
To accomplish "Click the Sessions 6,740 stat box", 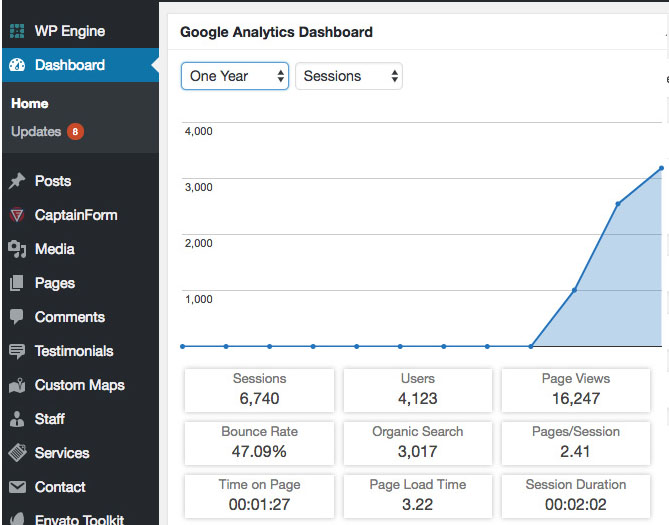I will [259, 390].
